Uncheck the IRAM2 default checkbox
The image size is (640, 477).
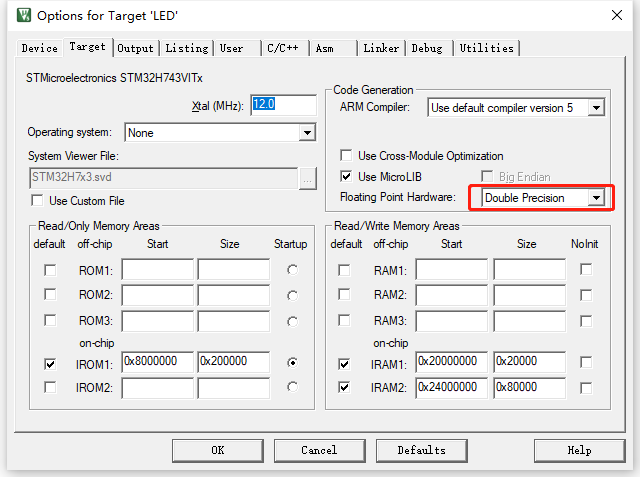(x=344, y=387)
